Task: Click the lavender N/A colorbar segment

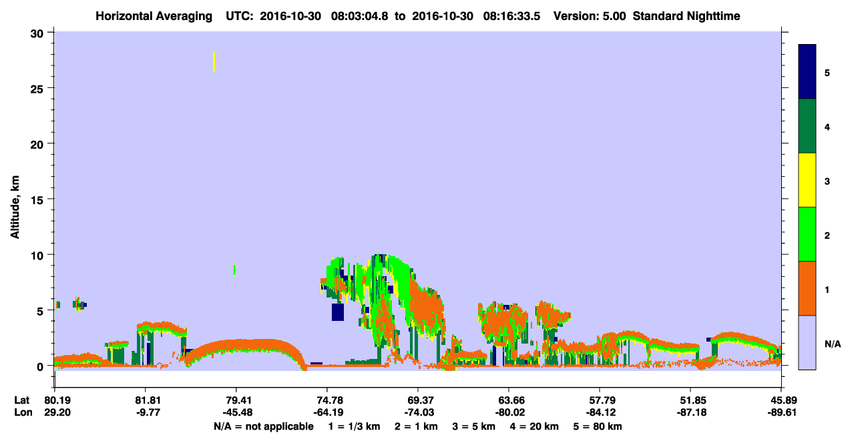Action: (807, 342)
